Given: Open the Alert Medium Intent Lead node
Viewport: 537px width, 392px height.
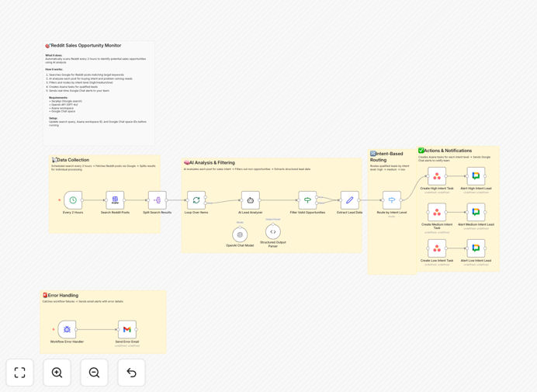Looking at the screenshot, I should (x=476, y=212).
